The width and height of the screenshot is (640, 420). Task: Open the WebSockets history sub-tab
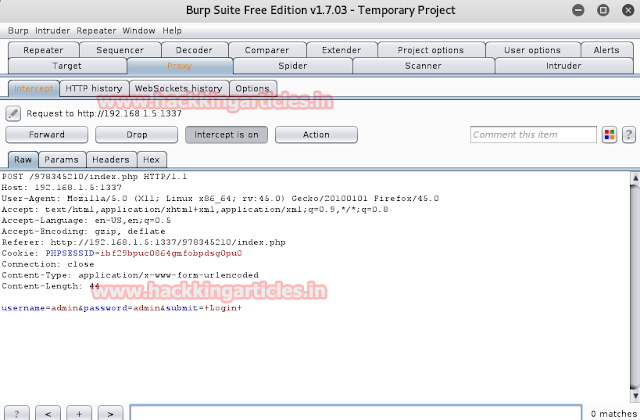click(179, 89)
